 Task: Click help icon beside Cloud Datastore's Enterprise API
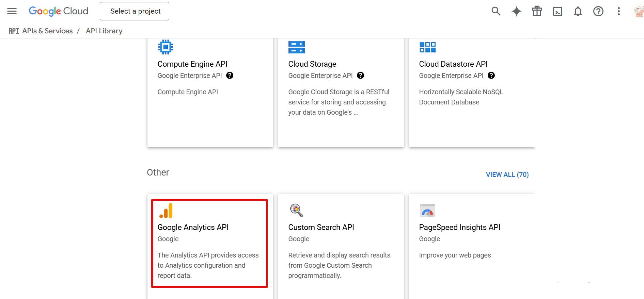491,76
